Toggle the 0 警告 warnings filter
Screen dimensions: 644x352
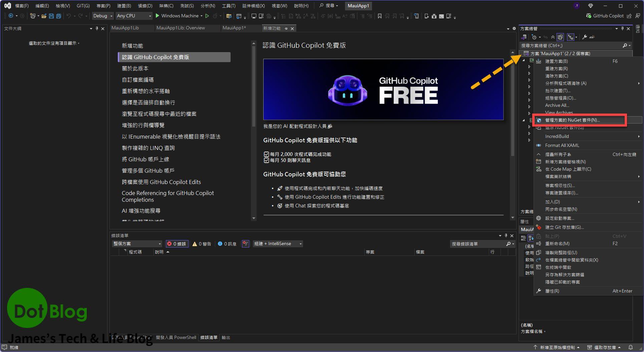coord(202,244)
